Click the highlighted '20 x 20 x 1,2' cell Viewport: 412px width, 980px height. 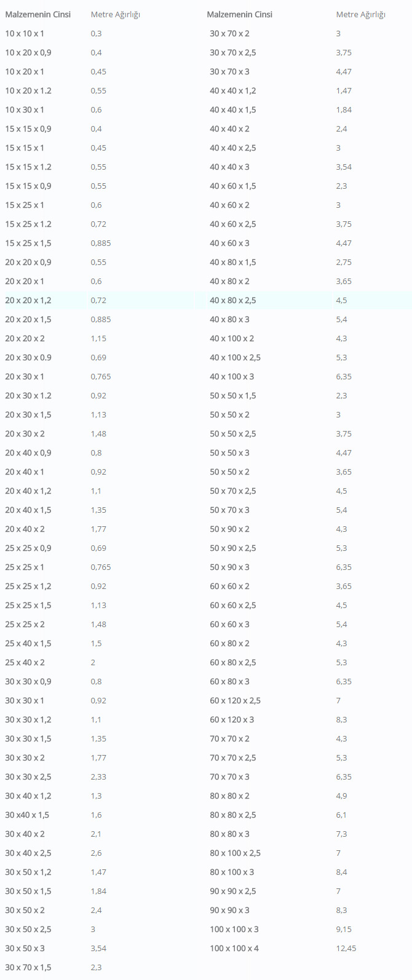pos(28,300)
